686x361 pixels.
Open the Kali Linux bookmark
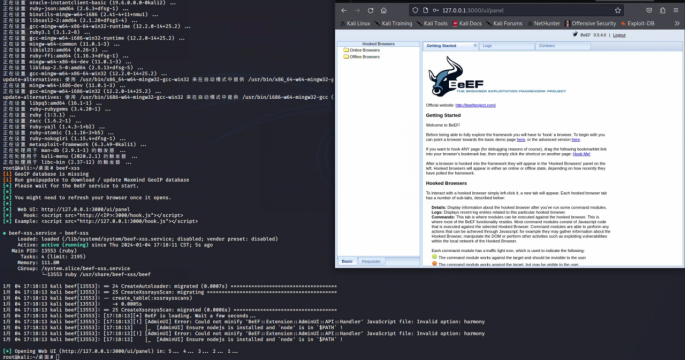coord(355,23)
